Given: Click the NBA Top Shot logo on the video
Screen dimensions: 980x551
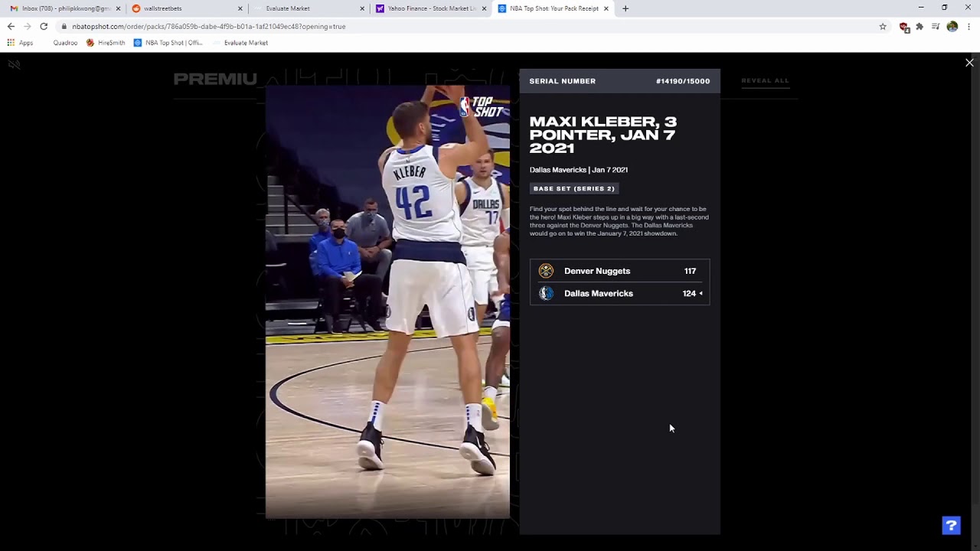Looking at the screenshot, I should coord(482,106).
